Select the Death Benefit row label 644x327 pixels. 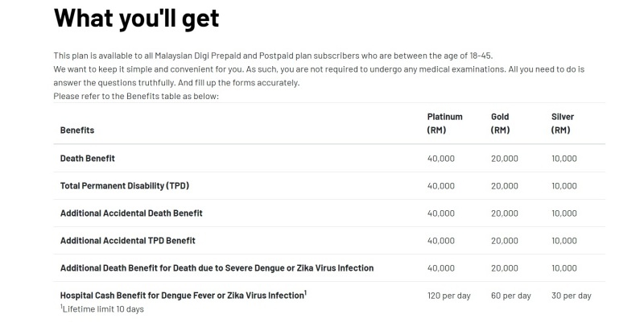pyautogui.click(x=88, y=159)
